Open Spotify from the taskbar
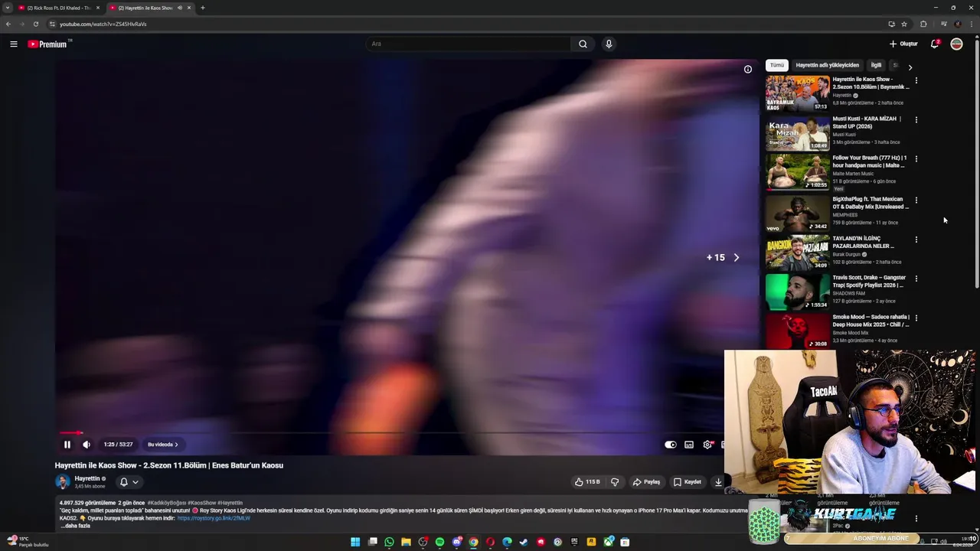This screenshot has width=980, height=551. point(439,542)
